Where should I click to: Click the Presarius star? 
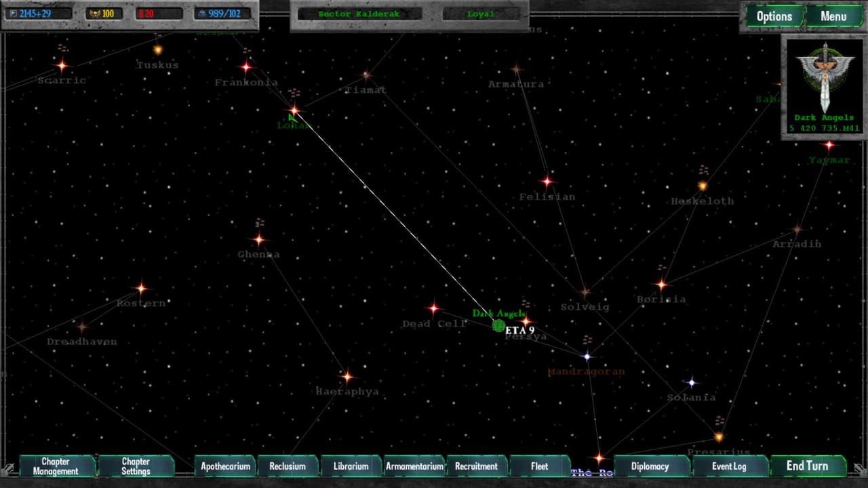click(719, 437)
